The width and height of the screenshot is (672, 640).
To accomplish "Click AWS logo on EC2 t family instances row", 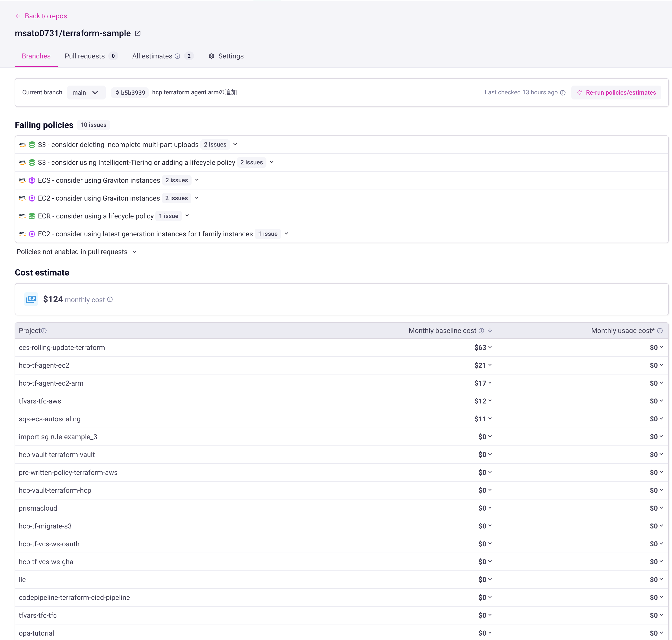I will [x=22, y=234].
